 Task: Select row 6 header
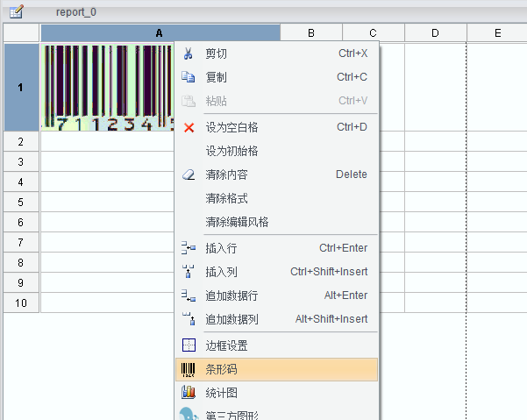tap(21, 222)
